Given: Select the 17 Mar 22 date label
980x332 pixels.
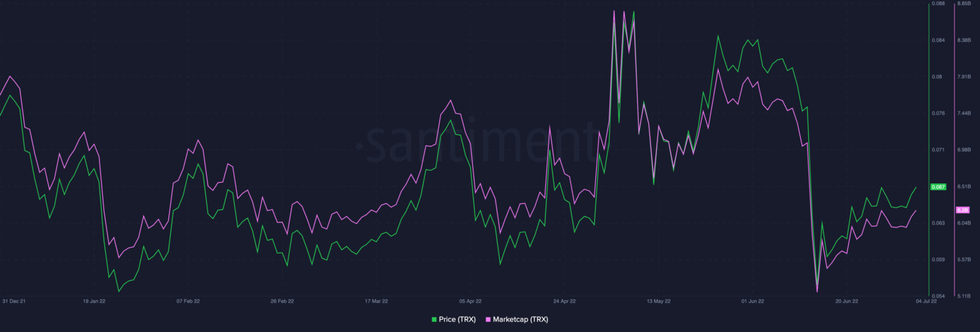Looking at the screenshot, I should (376, 300).
